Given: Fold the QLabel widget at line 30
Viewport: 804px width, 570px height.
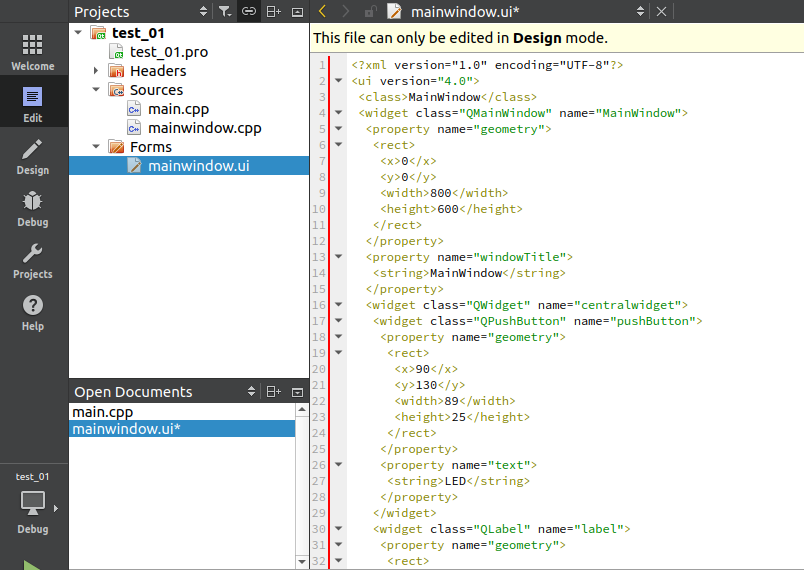Looking at the screenshot, I should point(338,528).
